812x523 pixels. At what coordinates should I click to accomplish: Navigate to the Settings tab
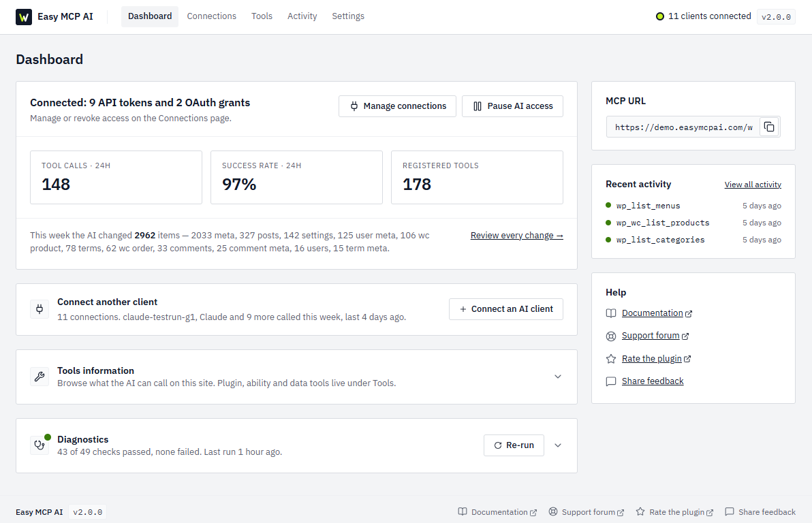coord(348,16)
